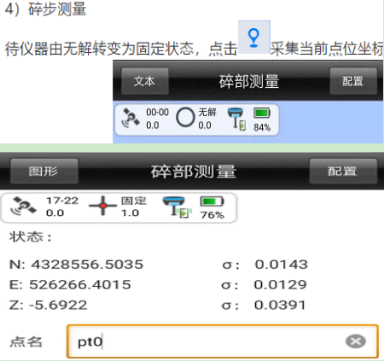The width and height of the screenshot is (385, 362).
Task: Tap the upper 配置 button beside 84% panel
Action: click(x=353, y=81)
